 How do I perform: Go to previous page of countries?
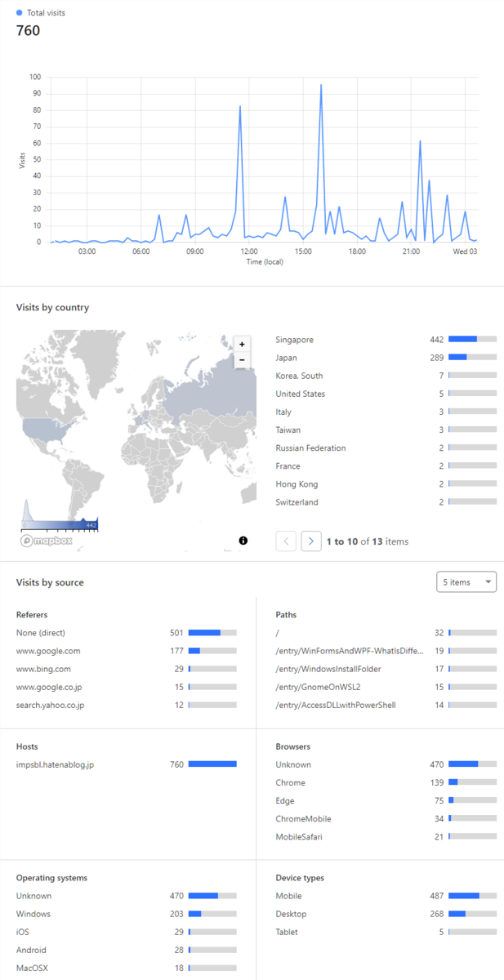coord(286,541)
